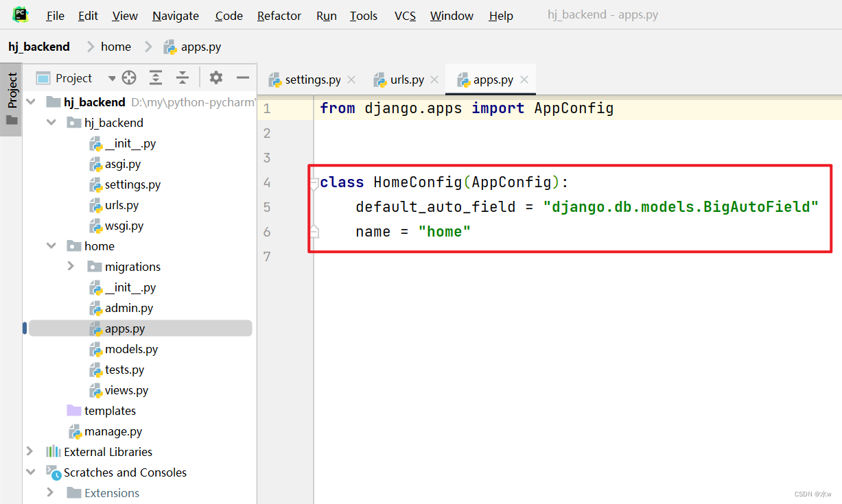
Task: Click line number 7 in the gutter
Action: pos(266,256)
